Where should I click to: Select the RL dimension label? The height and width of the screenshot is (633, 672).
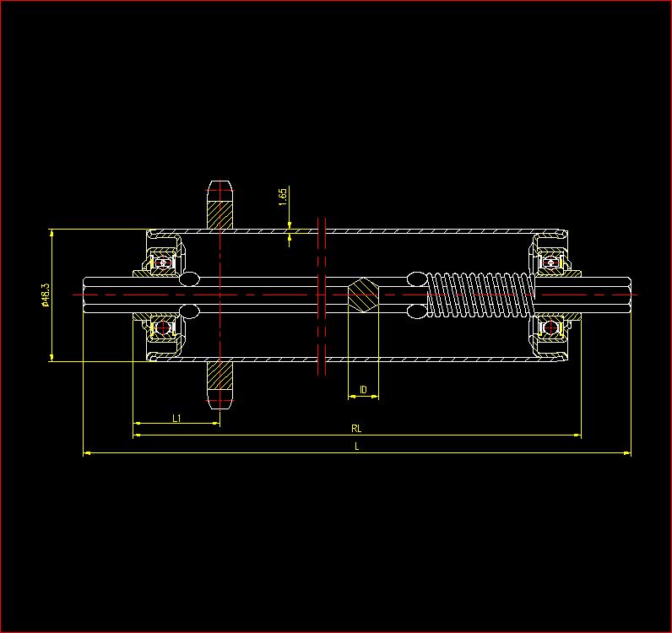(356, 430)
